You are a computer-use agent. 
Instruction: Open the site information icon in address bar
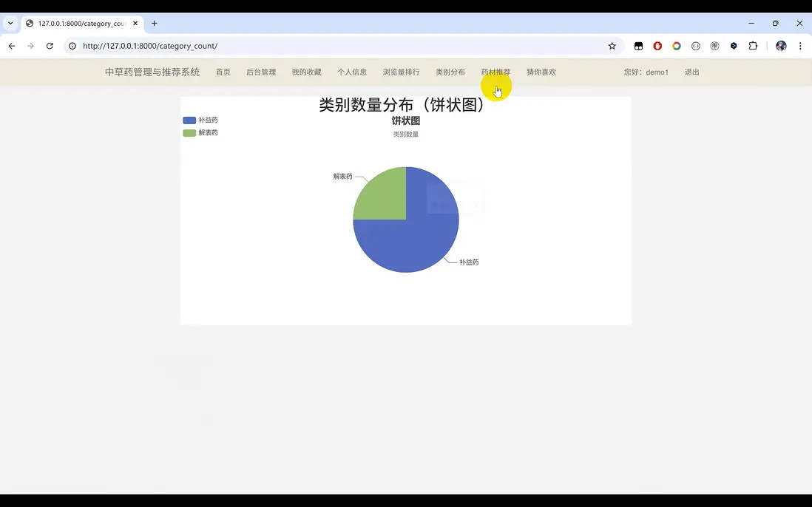coord(72,46)
